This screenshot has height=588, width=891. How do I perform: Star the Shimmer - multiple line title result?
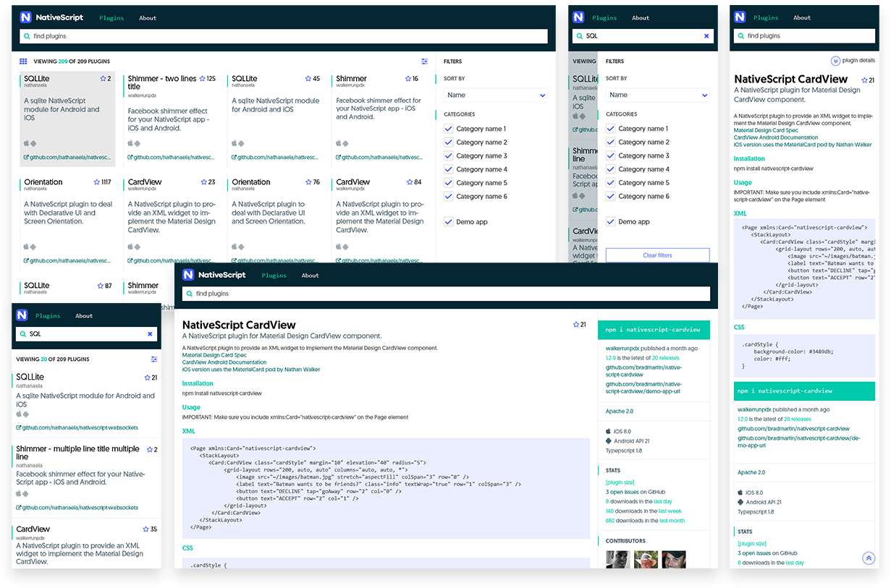149,450
